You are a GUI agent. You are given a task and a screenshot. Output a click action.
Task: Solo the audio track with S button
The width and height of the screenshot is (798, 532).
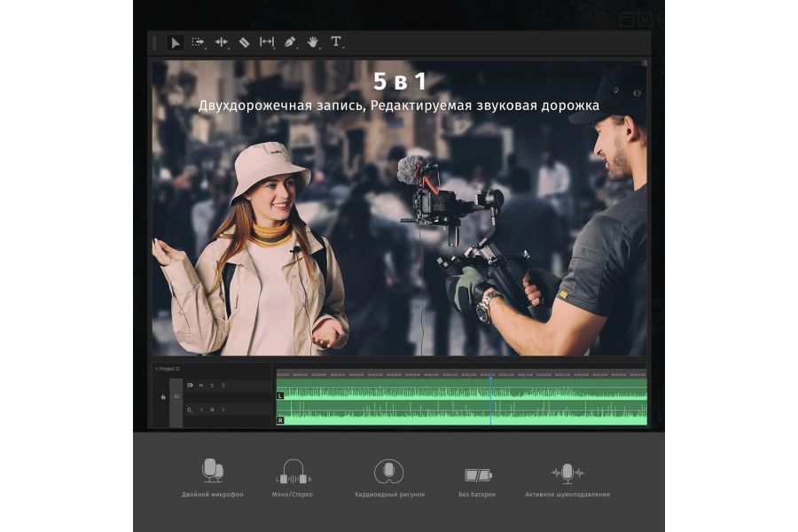pyautogui.click(x=212, y=386)
